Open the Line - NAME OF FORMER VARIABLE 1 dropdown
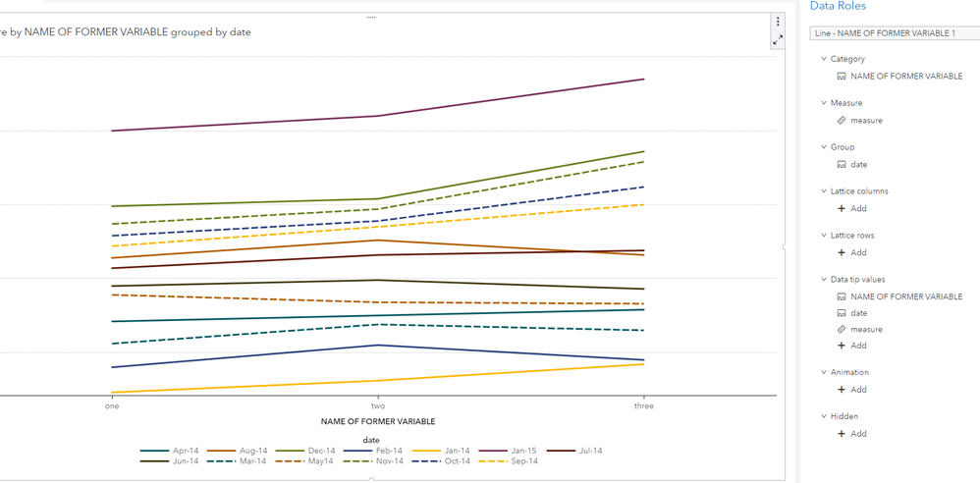Image resolution: width=980 pixels, height=483 pixels. pyautogui.click(x=894, y=33)
